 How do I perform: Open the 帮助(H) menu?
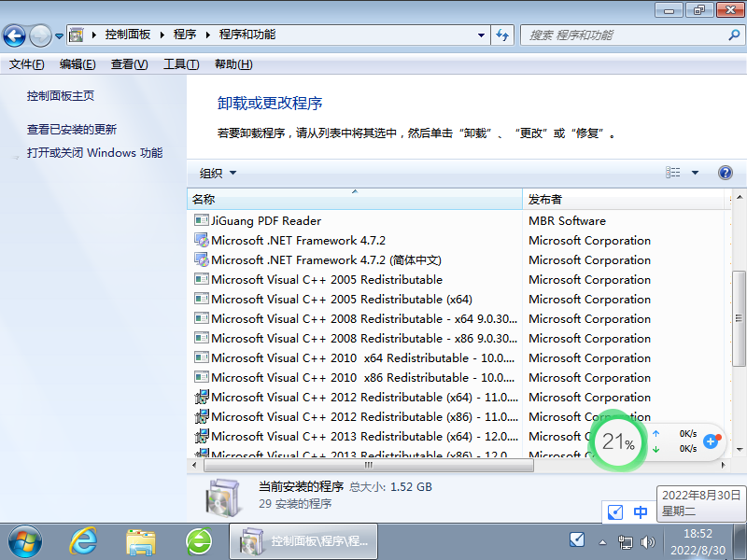click(233, 64)
